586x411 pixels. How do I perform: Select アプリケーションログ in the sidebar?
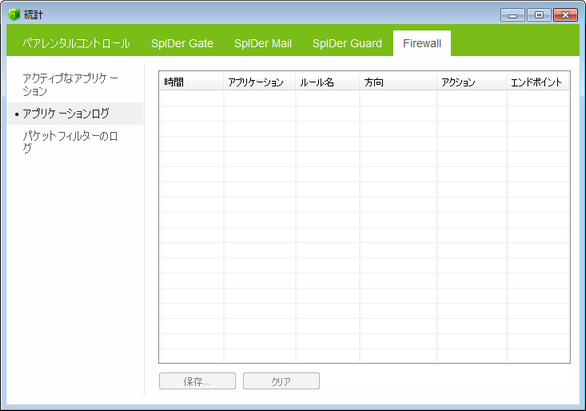(75, 114)
